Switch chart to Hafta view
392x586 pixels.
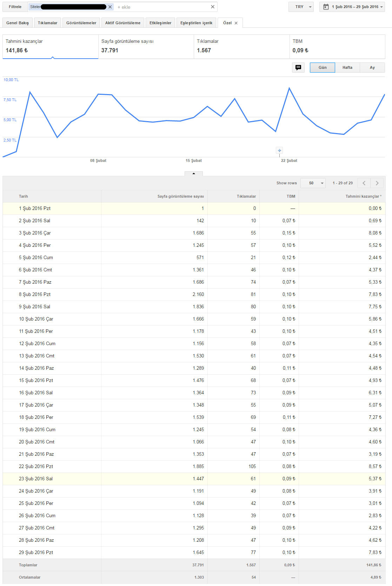(347, 67)
